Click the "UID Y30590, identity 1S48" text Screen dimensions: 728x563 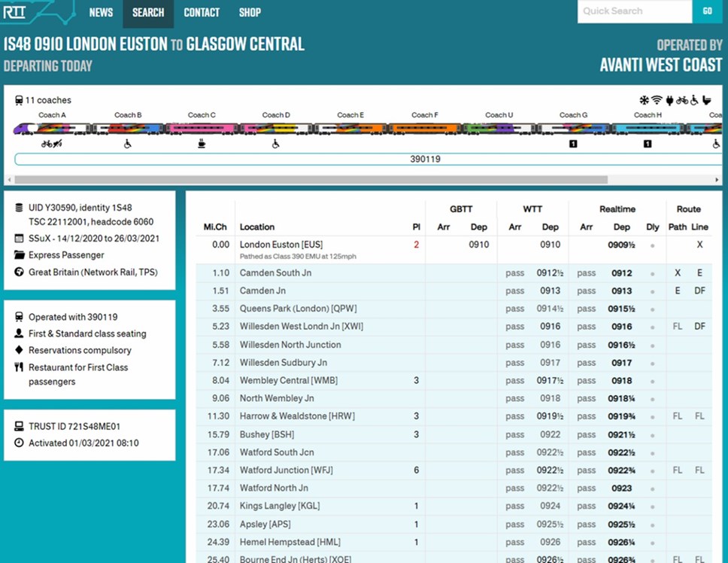click(80, 208)
